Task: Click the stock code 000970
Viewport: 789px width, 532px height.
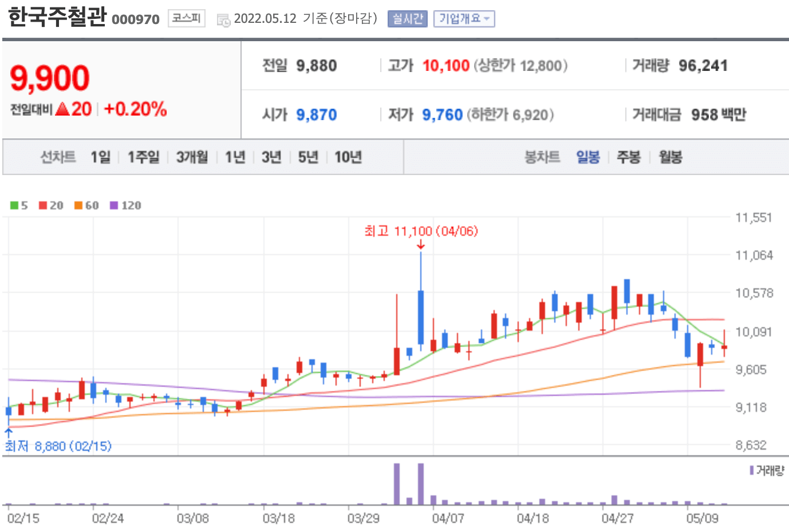Action: point(136,19)
